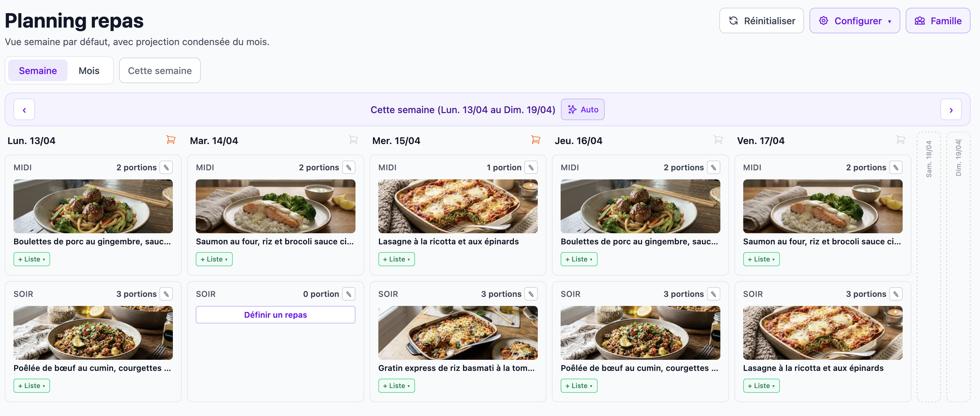
Task: Click the Cette semaine button
Action: point(159,70)
